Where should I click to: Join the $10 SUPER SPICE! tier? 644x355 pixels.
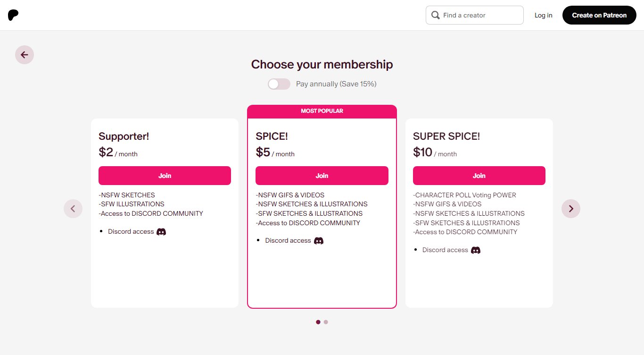(479, 176)
